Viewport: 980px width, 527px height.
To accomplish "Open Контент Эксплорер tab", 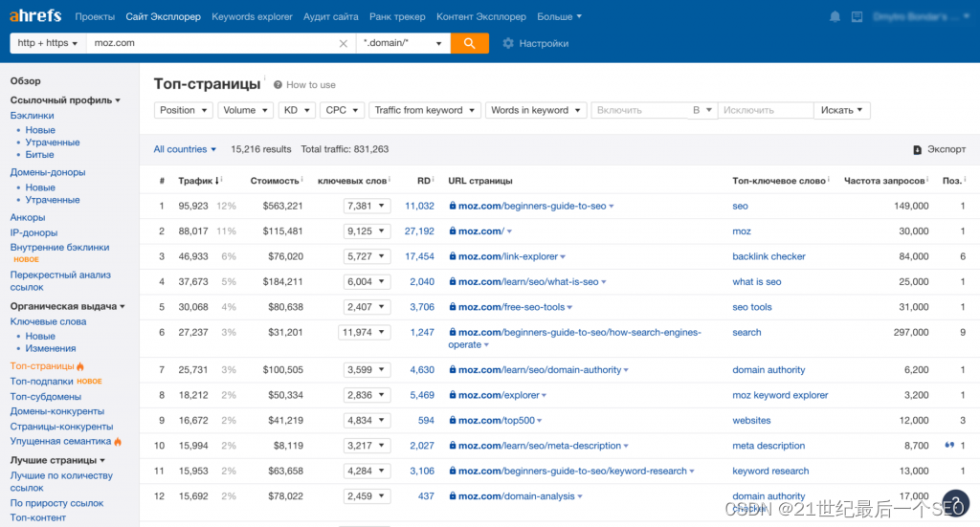I will [x=481, y=17].
